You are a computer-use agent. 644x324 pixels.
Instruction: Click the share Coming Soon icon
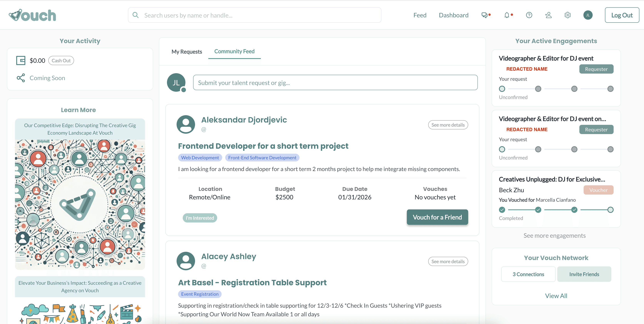click(21, 78)
